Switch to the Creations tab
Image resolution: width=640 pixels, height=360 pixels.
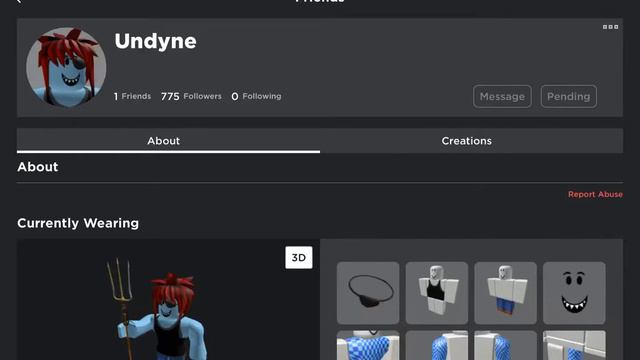(x=471, y=141)
